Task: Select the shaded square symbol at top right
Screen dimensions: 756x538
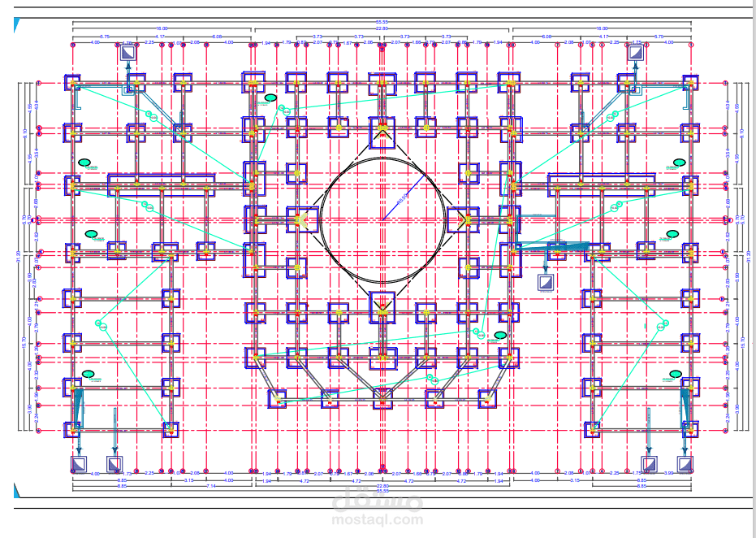Action: [636, 53]
